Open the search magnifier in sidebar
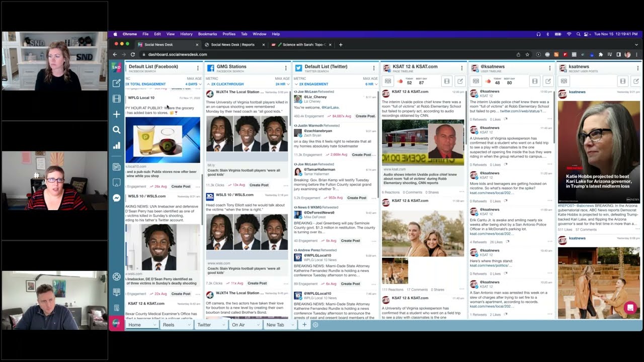644x362 pixels. [x=116, y=130]
